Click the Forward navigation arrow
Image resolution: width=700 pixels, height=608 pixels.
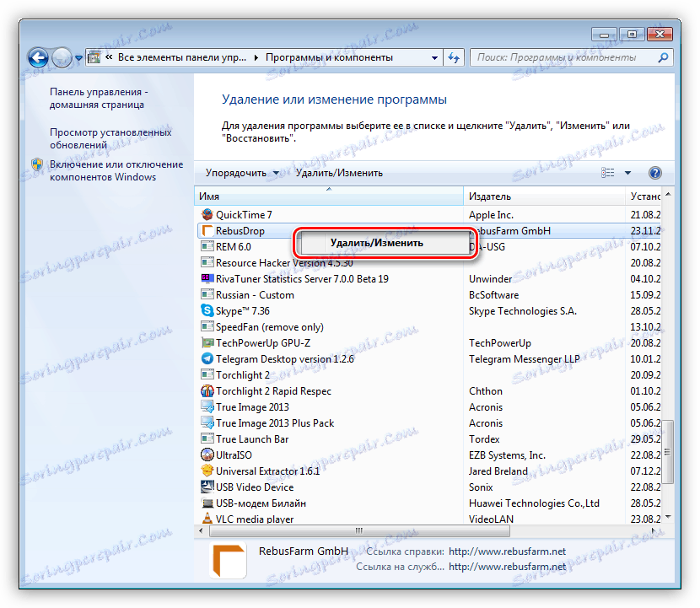62,57
